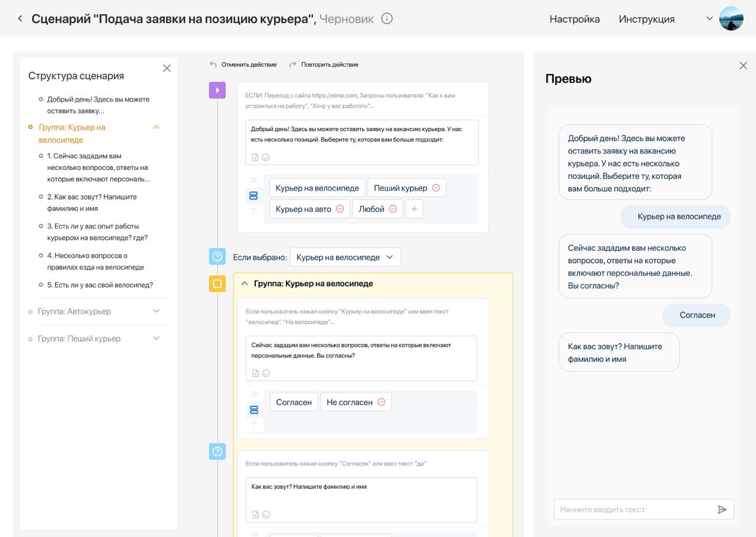This screenshot has height=537, width=756.
Task: Click the info icon beside Черновик
Action: point(387,19)
